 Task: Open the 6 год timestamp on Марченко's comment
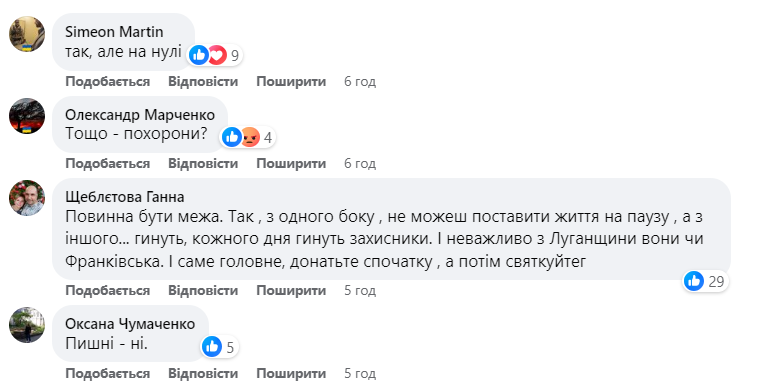(360, 163)
